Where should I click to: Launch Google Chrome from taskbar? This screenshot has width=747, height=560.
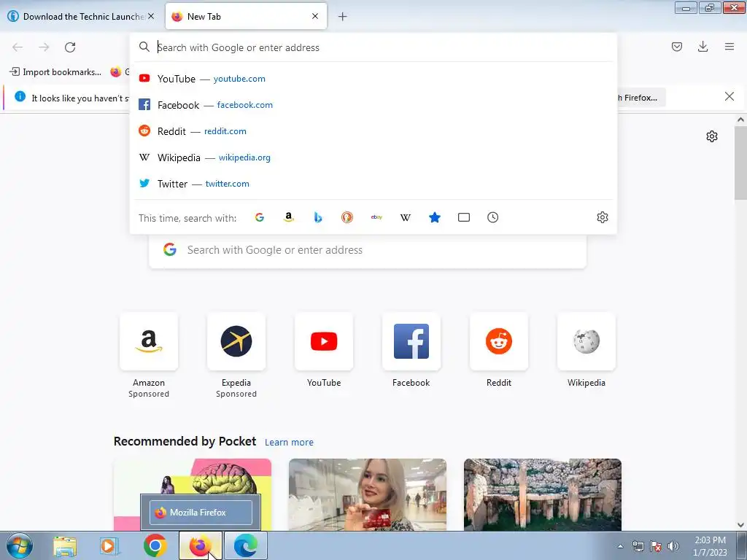coord(155,545)
